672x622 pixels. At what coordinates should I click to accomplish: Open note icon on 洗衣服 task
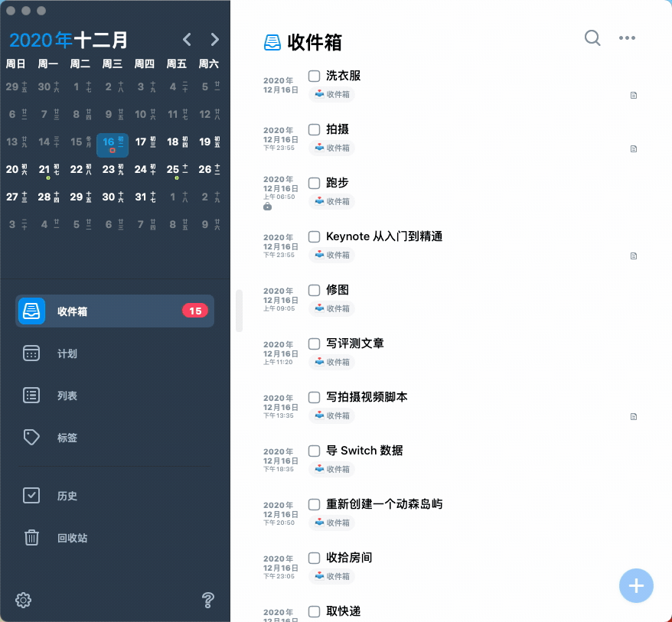(x=634, y=95)
